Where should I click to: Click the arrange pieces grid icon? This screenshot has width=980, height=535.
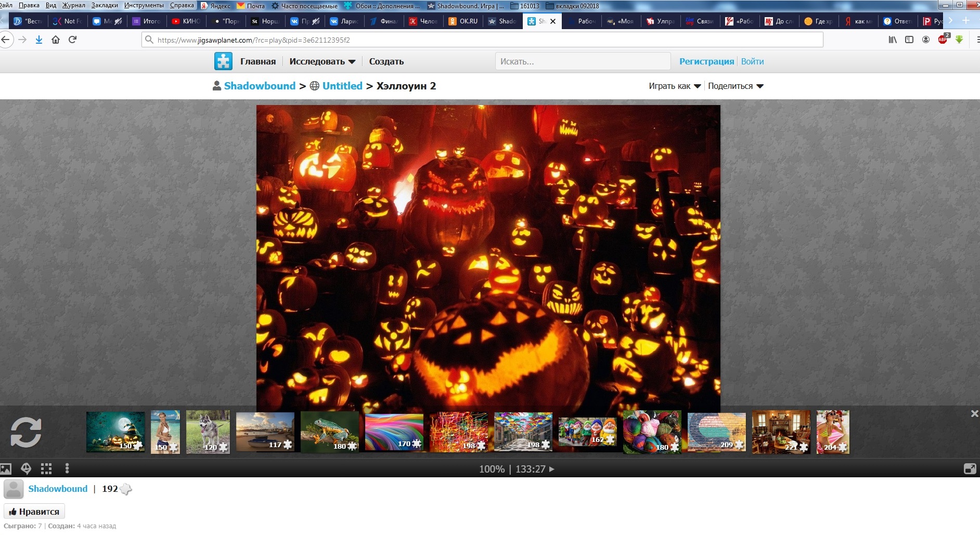pyautogui.click(x=46, y=469)
